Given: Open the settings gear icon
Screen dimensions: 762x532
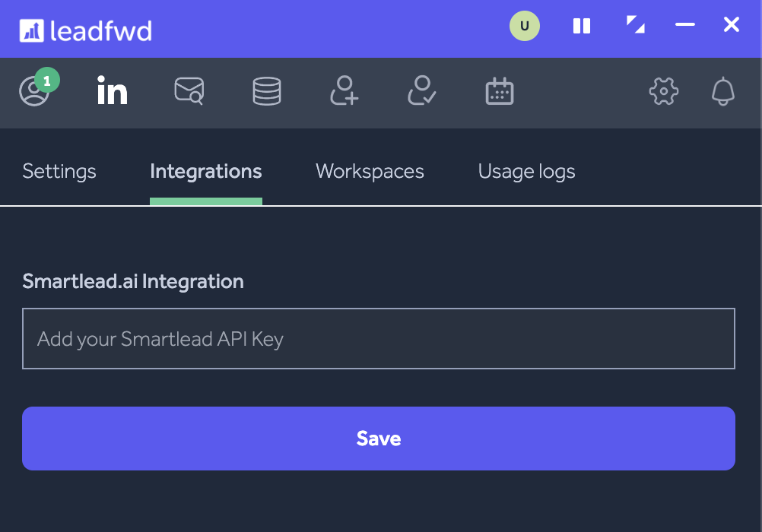Looking at the screenshot, I should (664, 91).
